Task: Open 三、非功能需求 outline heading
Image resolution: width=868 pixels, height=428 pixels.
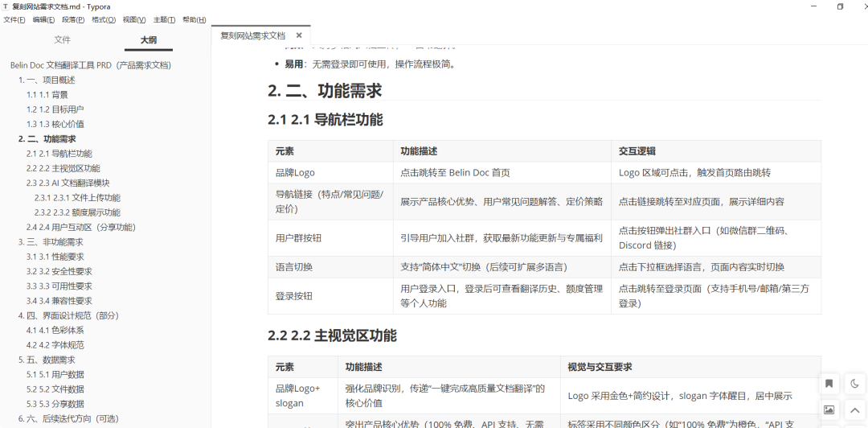Action: [x=51, y=242]
